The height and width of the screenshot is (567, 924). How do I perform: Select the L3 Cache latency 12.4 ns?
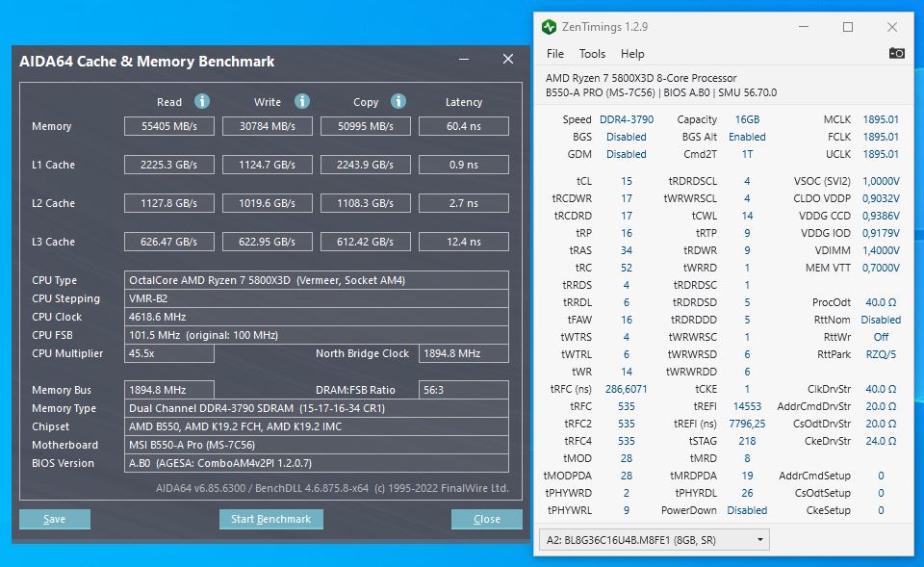tap(464, 241)
